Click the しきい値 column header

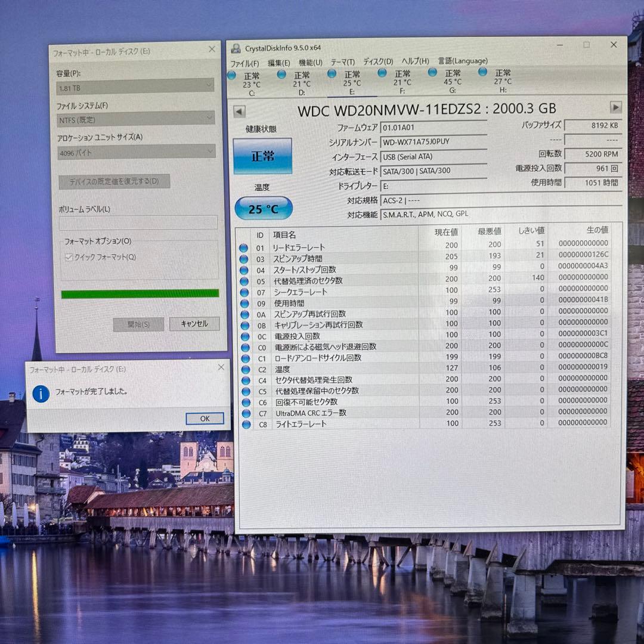pyautogui.click(x=531, y=230)
